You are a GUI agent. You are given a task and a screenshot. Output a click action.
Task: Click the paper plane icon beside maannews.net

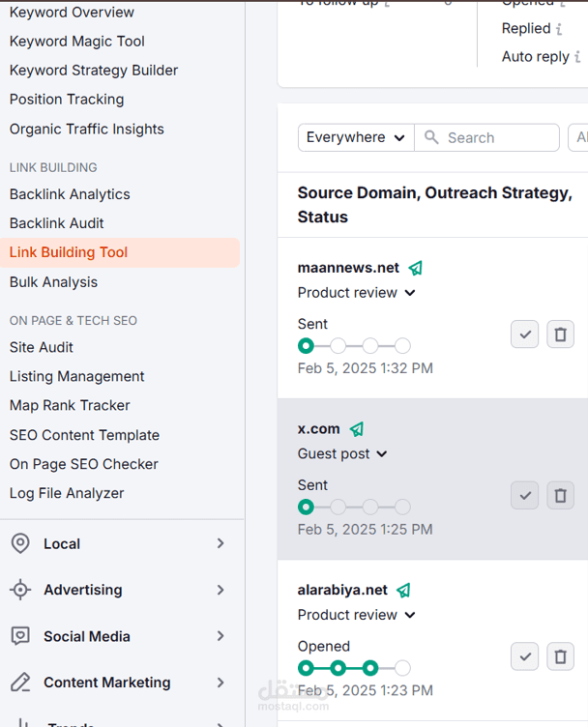416,268
